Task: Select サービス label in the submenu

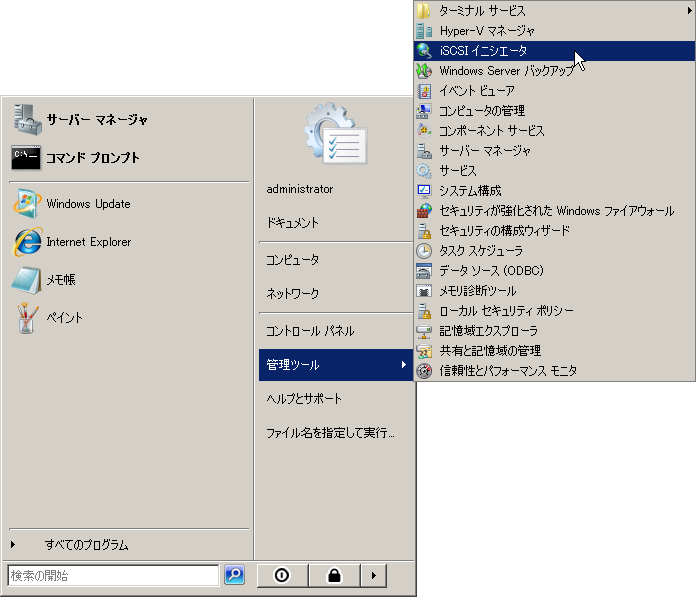Action: [x=458, y=170]
